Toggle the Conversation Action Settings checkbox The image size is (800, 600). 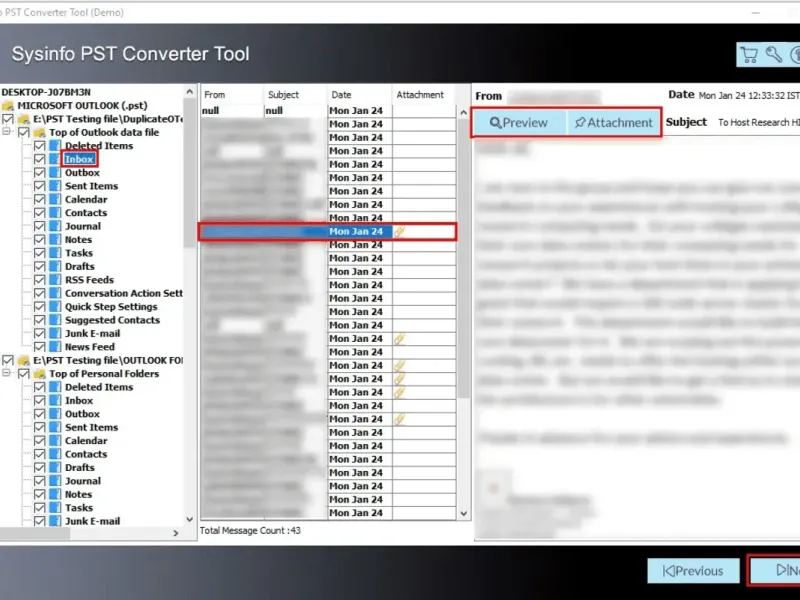pyautogui.click(x=39, y=293)
